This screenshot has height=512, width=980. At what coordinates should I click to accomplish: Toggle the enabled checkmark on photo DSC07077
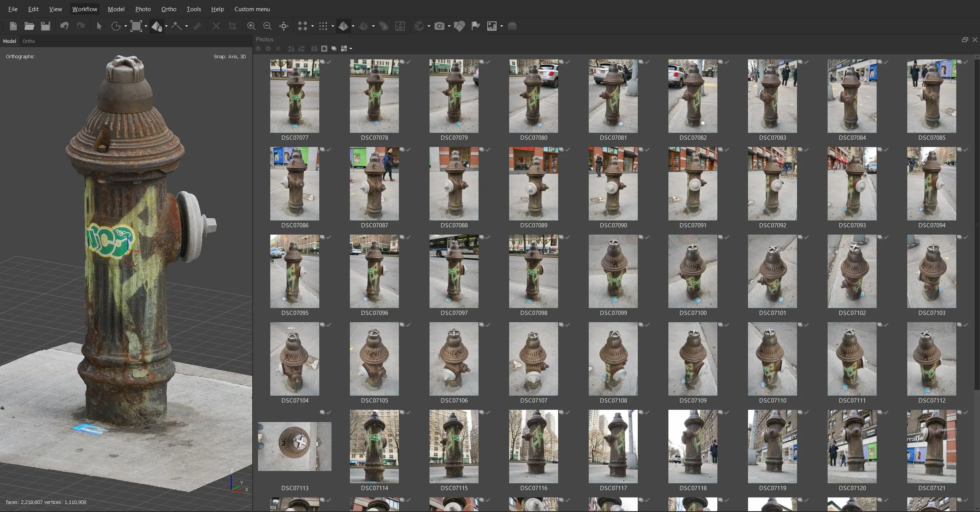click(329, 62)
